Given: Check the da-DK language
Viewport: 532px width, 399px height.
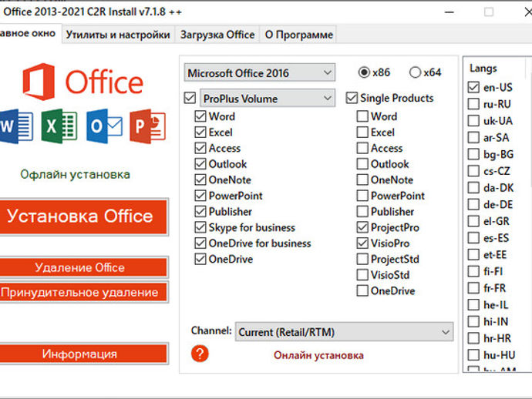Looking at the screenshot, I should point(473,187).
